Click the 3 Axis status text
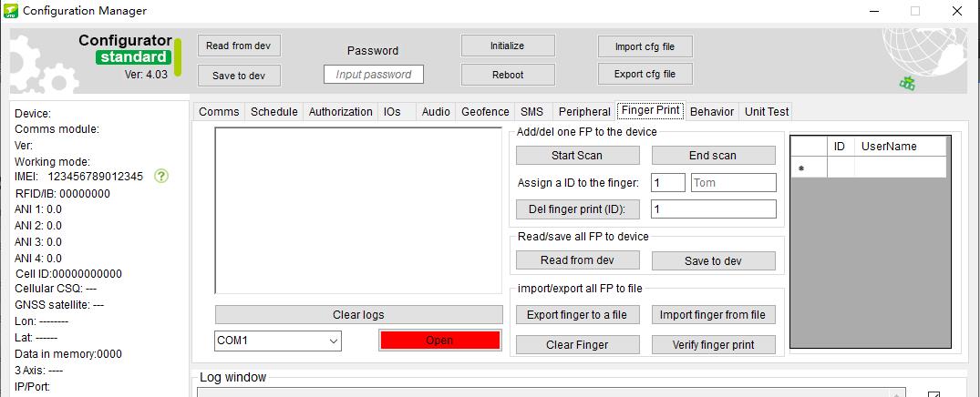 [39, 371]
